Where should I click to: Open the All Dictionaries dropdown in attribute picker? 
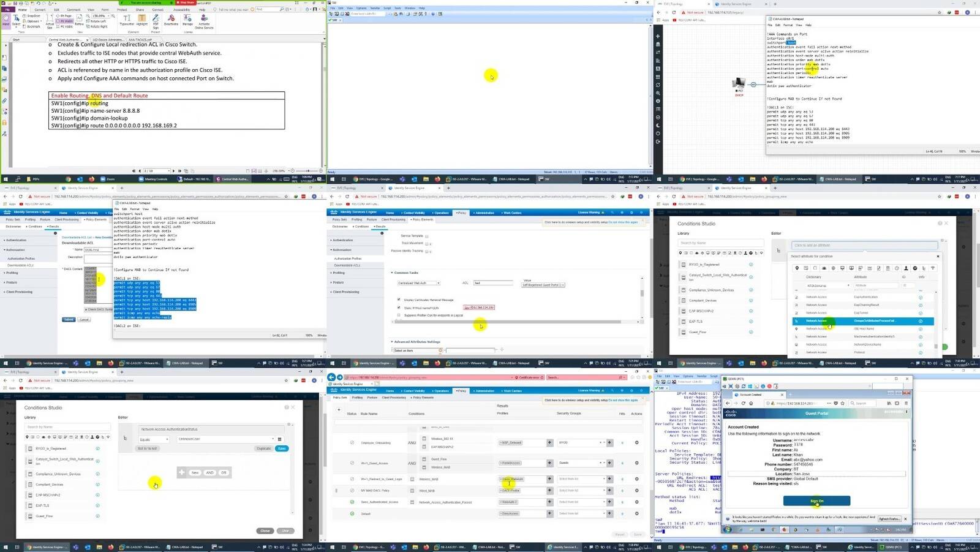tap(828, 285)
